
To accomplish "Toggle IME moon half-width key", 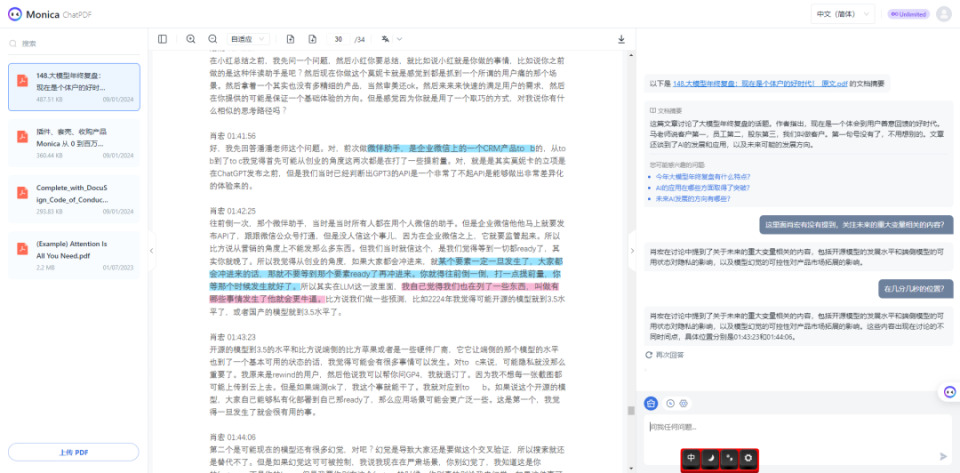I will point(710,458).
